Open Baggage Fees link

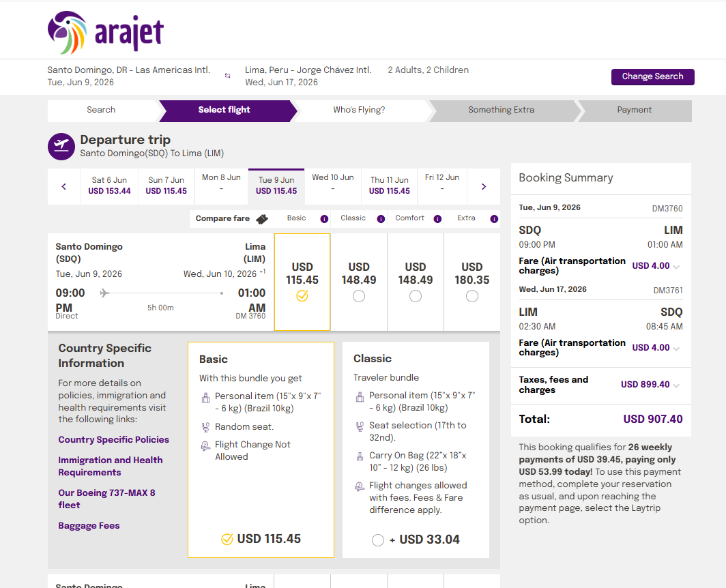pos(89,526)
